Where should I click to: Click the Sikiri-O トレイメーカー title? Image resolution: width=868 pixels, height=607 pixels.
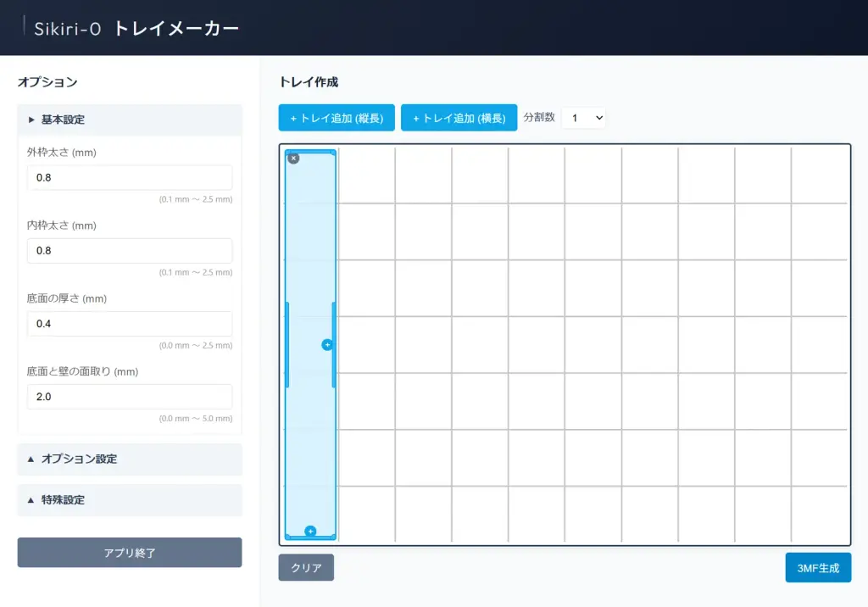[x=136, y=28]
